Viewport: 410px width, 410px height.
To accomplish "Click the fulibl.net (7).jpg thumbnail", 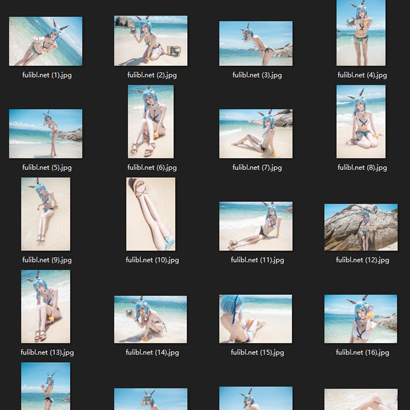I will coord(256,133).
